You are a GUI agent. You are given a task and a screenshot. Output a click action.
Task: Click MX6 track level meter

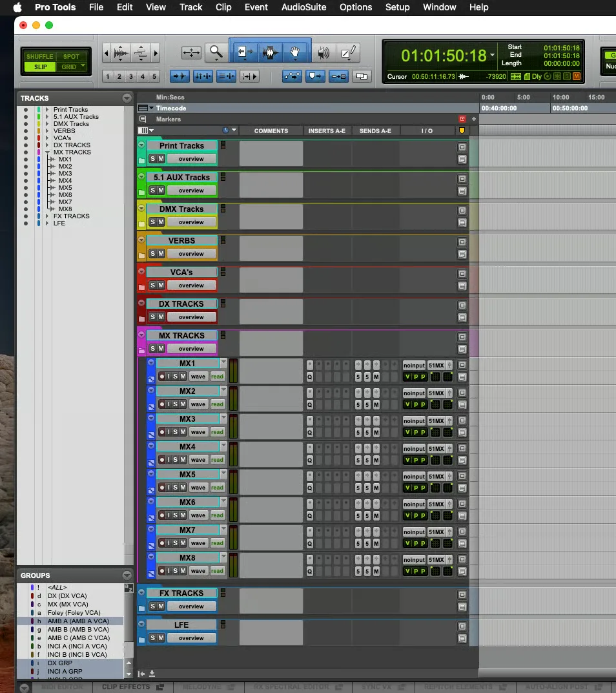click(233, 510)
